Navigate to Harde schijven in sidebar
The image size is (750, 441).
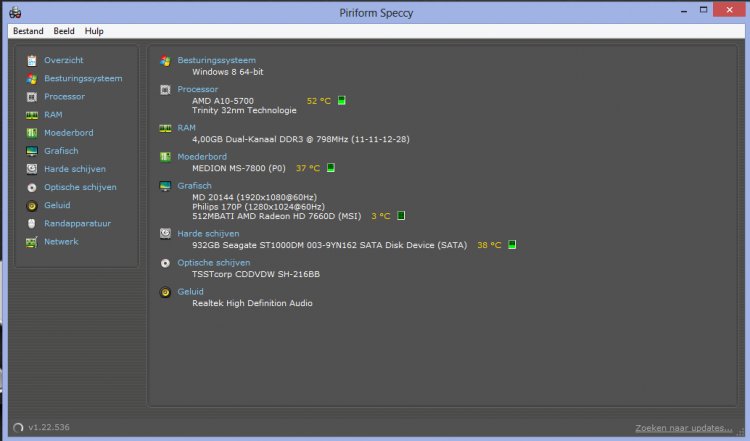click(x=75, y=169)
